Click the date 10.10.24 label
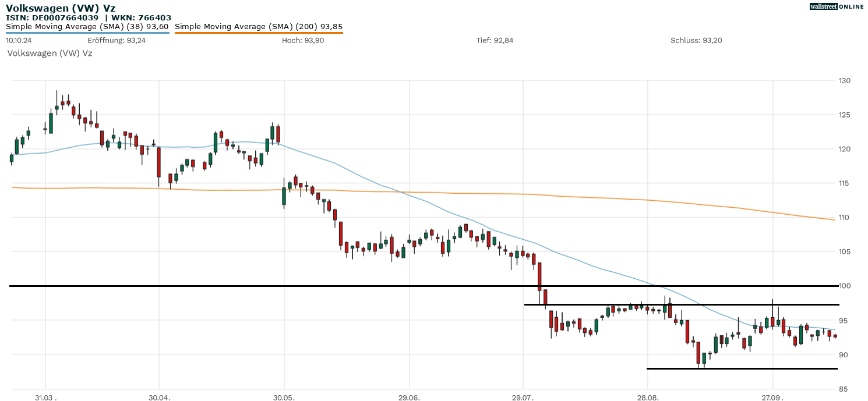The height and width of the screenshot is (401, 868). tap(20, 40)
